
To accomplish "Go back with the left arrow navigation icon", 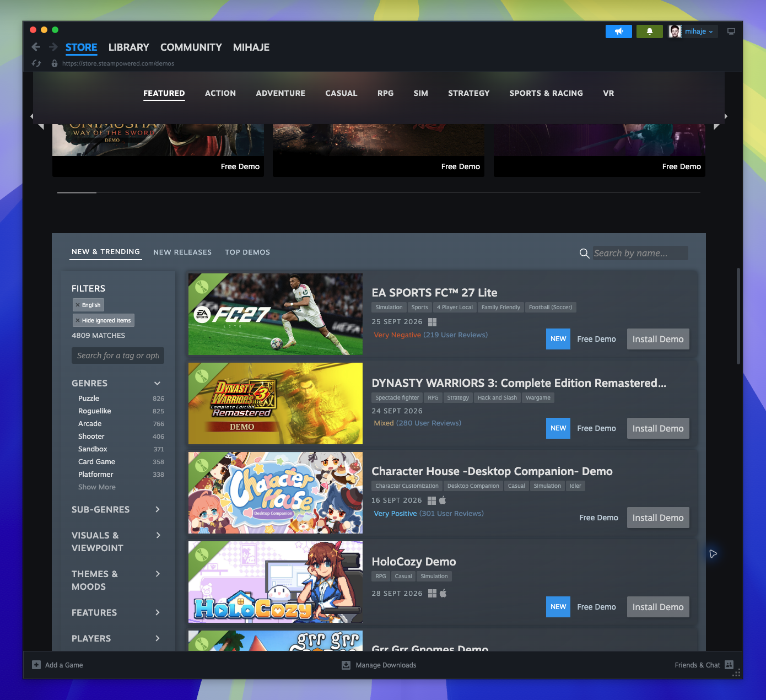I will (x=36, y=47).
